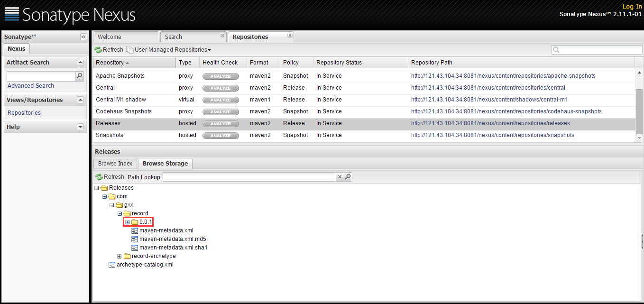The height and width of the screenshot is (304, 644).
Task: Open the Repositories sidebar link
Action: coord(24,113)
